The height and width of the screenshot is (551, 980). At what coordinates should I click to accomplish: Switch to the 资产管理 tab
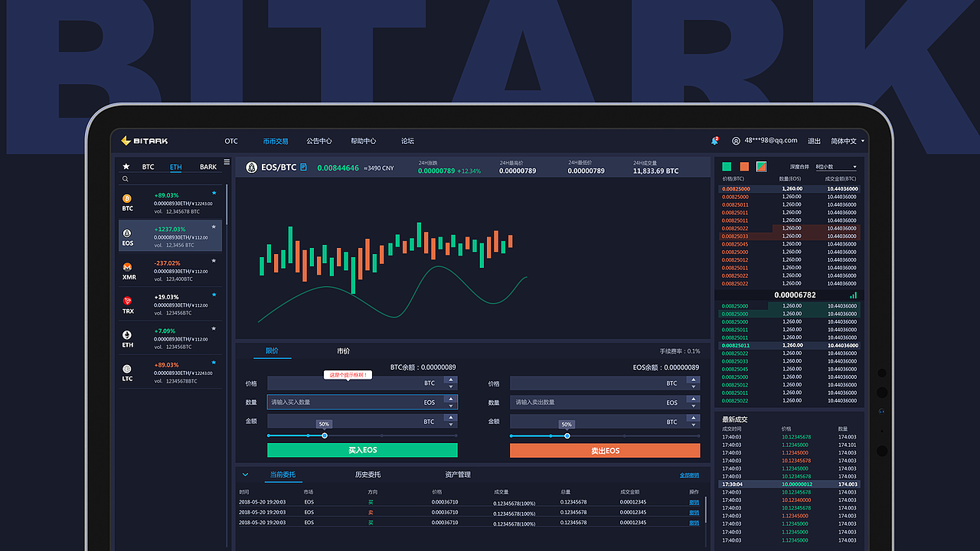[458, 474]
